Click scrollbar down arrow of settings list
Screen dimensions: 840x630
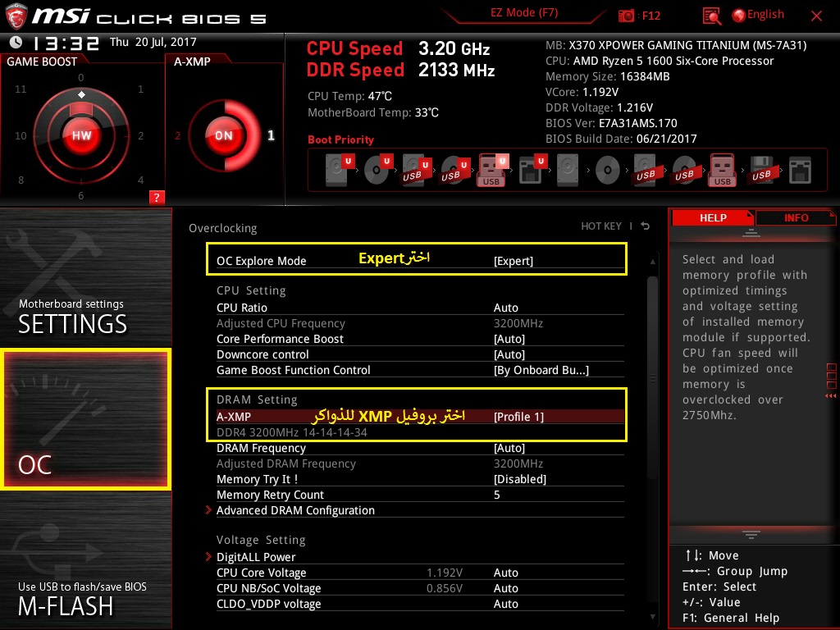click(652, 617)
